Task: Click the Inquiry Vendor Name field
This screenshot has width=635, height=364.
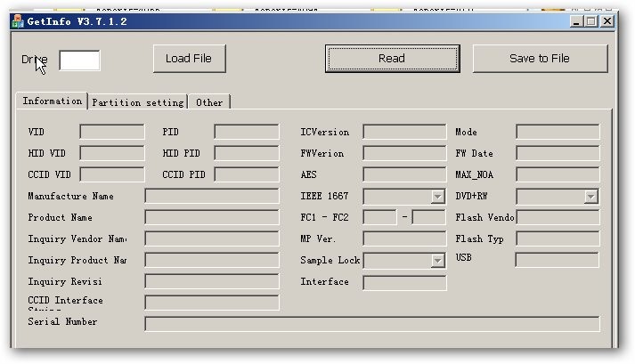Action: tap(212, 239)
